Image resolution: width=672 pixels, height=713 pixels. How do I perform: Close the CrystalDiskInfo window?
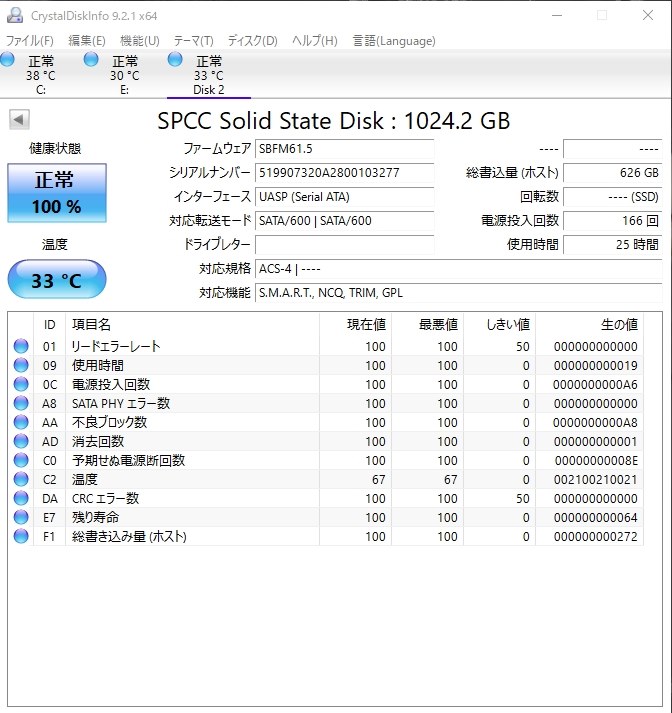(x=648, y=15)
